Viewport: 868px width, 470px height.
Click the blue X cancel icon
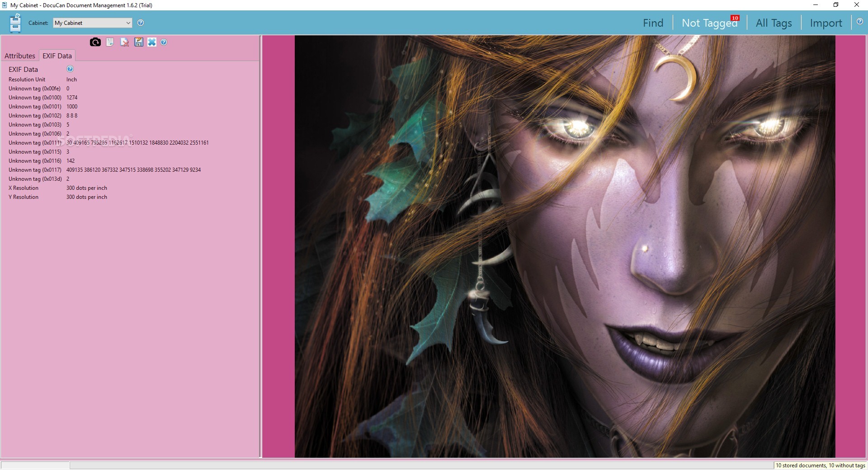[152, 42]
